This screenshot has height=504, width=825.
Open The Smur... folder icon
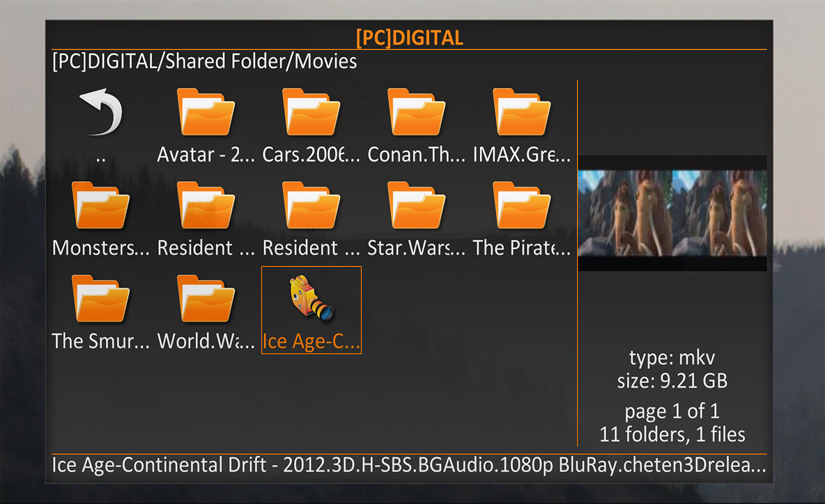[x=100, y=299]
